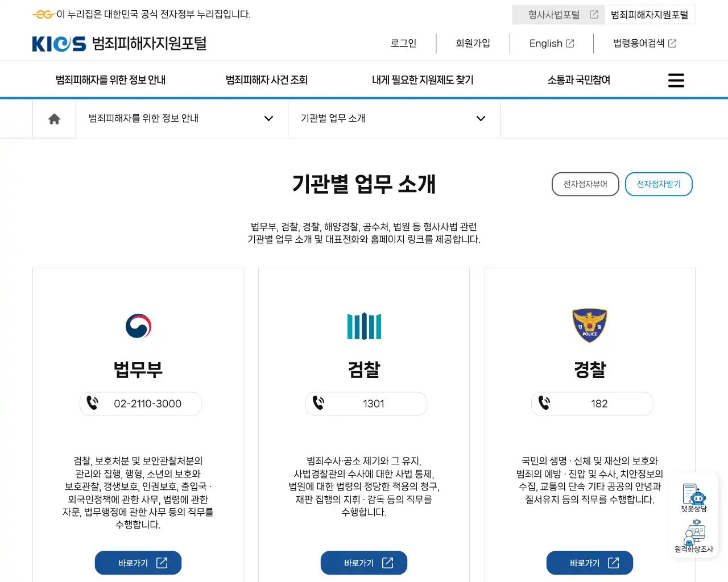Click the 회원가입 link
Viewport: 728px width, 582px height.
coord(473,43)
